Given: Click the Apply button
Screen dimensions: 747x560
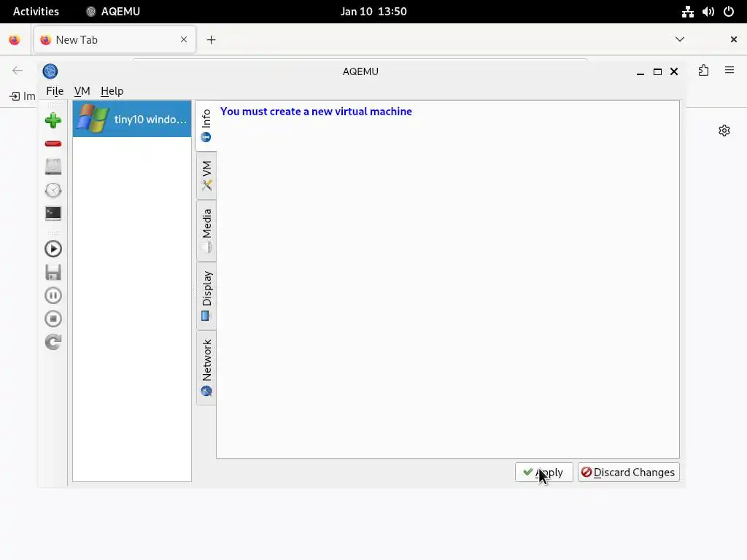Looking at the screenshot, I should tap(543, 472).
